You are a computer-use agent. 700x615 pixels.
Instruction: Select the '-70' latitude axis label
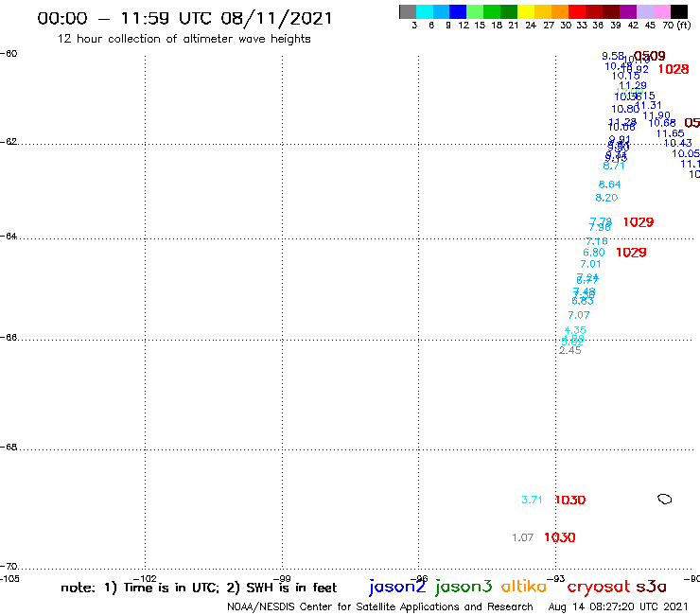[9, 567]
